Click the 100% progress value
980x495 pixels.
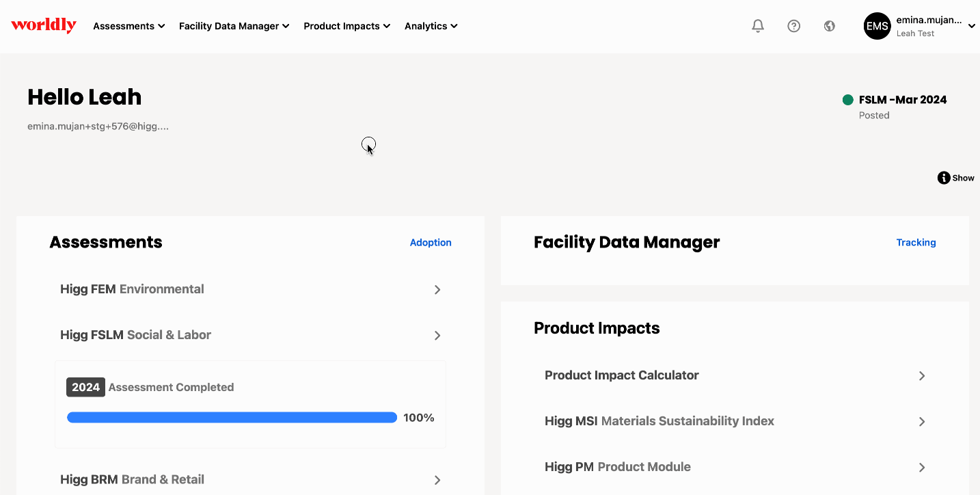pyautogui.click(x=419, y=418)
